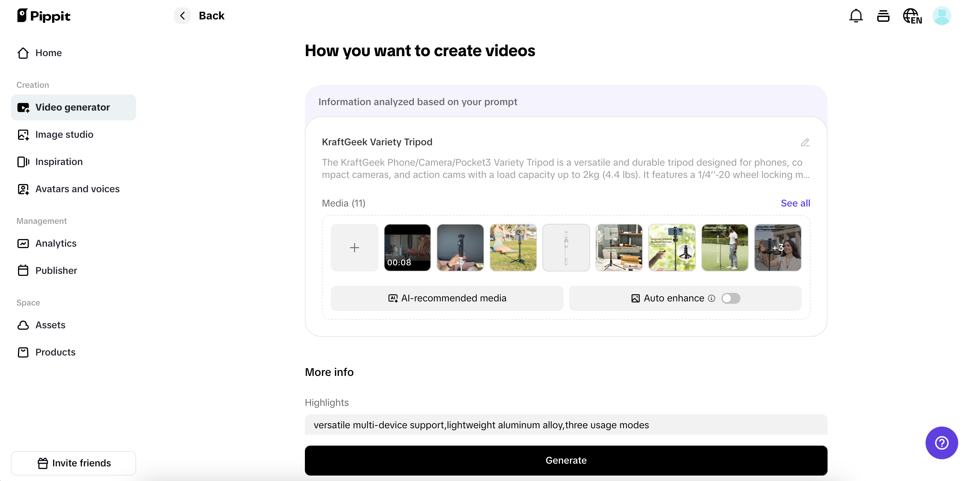This screenshot has height=481, width=980.
Task: Click the Generate button
Action: tap(566, 461)
